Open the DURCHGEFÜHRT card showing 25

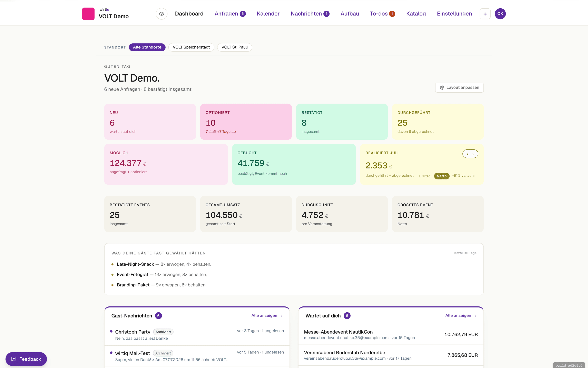point(438,122)
